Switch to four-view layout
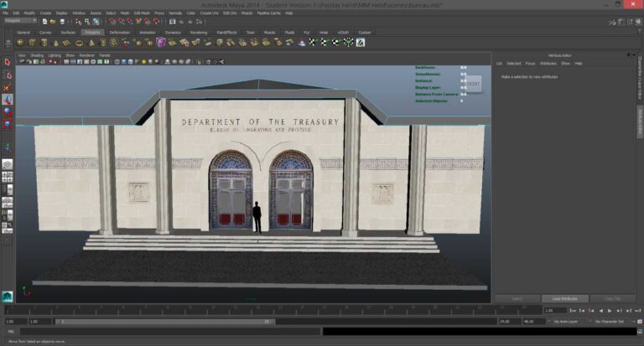644x346 pixels. pos(7,177)
